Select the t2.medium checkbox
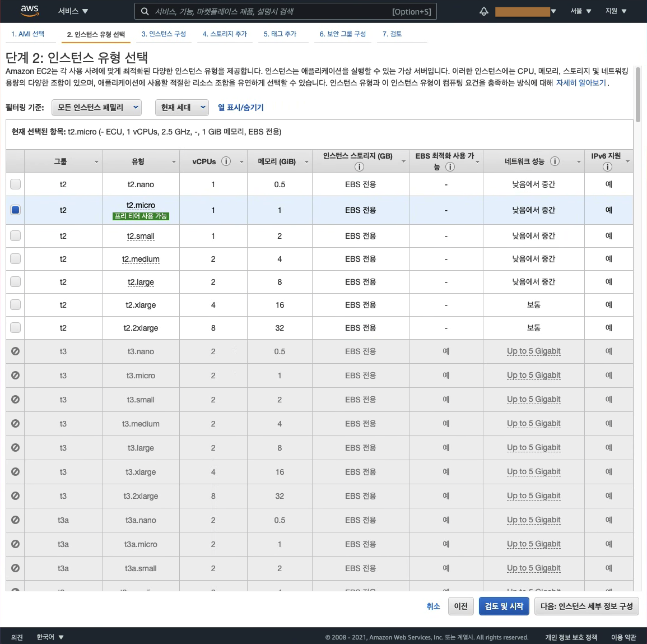Image resolution: width=647 pixels, height=644 pixels. pos(15,259)
